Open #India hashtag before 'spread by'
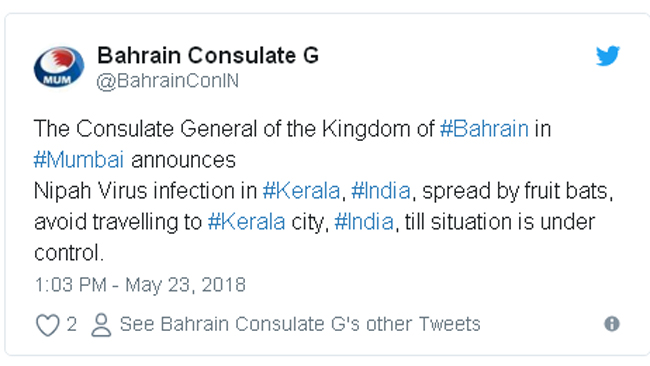 (381, 191)
